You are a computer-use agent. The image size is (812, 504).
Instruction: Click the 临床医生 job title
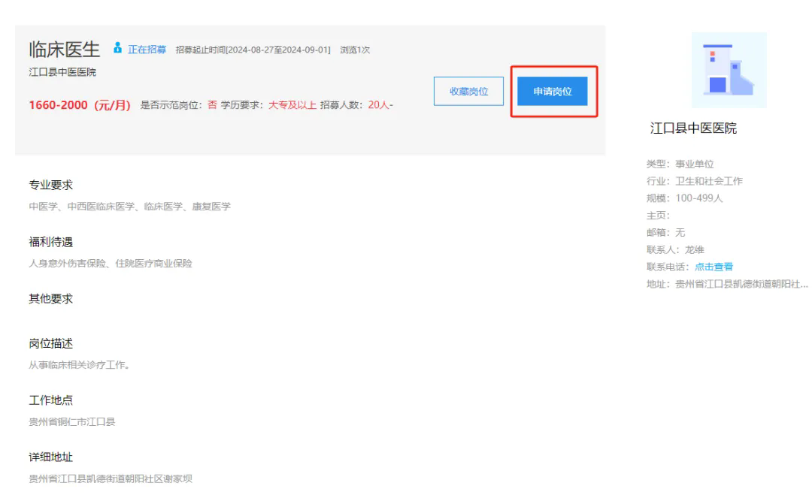[x=65, y=50]
